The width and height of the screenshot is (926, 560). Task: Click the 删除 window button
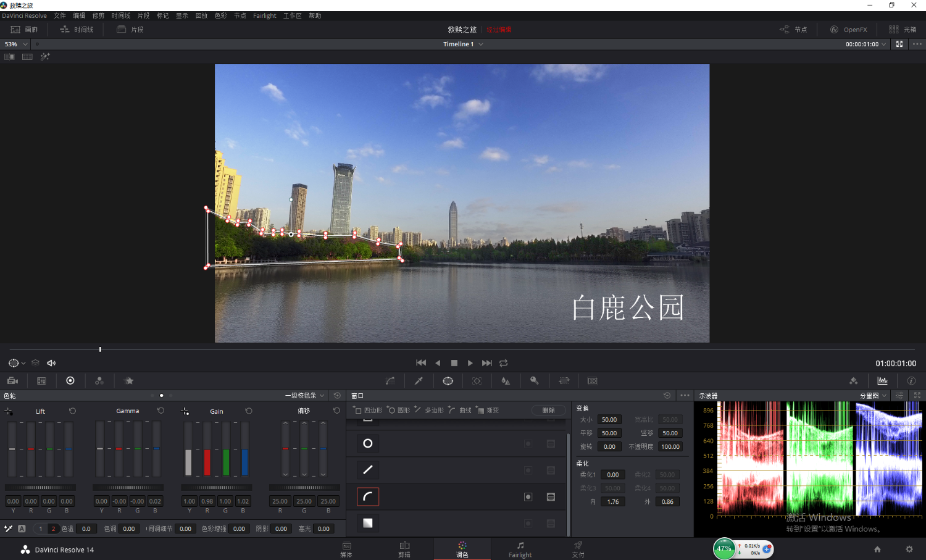pos(549,411)
